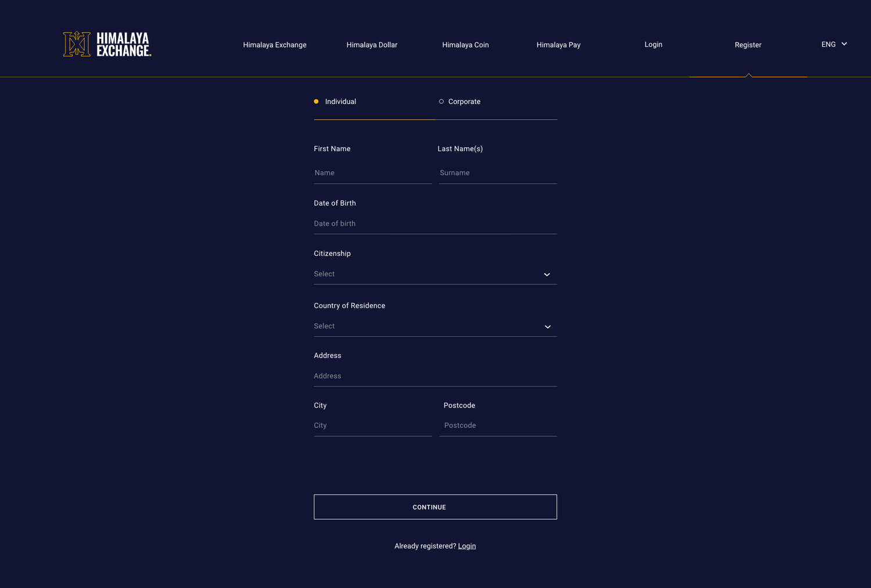Click the Surname input field

coord(498,173)
